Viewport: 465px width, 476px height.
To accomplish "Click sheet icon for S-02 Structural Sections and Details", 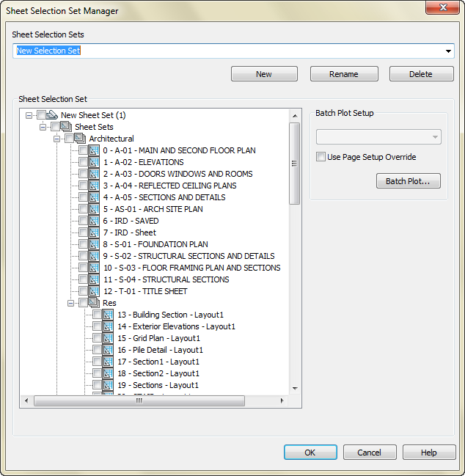I will point(94,256).
